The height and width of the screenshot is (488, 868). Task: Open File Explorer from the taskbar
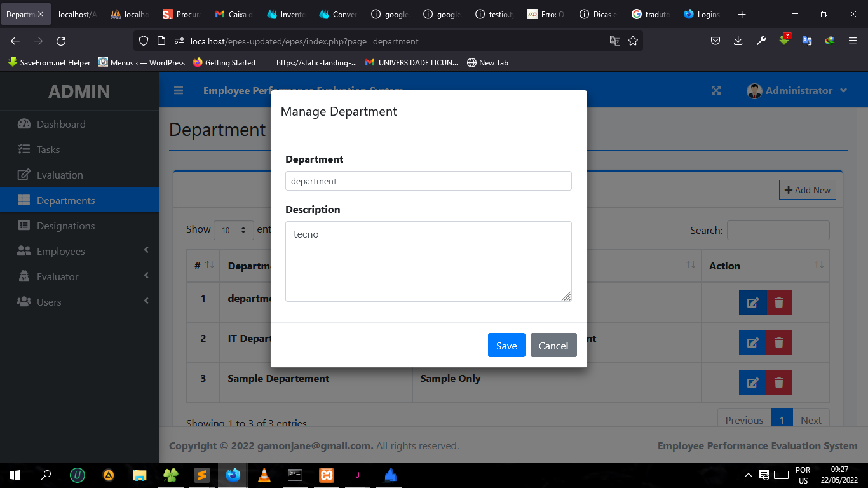pos(140,475)
